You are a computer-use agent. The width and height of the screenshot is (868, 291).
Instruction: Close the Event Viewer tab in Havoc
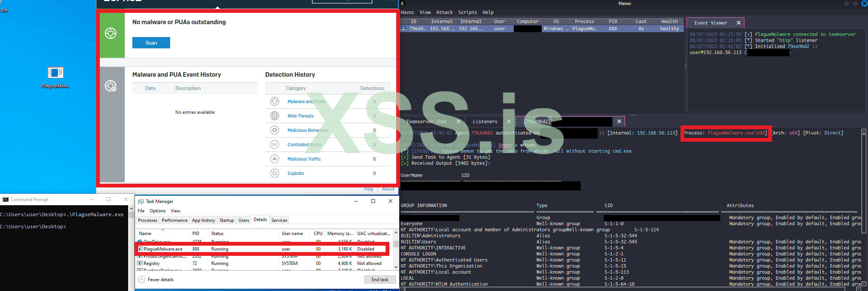738,23
